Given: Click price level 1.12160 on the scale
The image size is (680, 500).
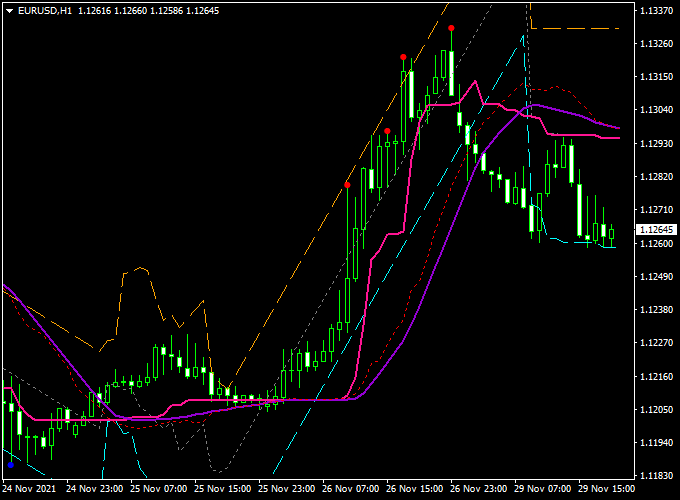Looking at the screenshot, I should click(657, 376).
